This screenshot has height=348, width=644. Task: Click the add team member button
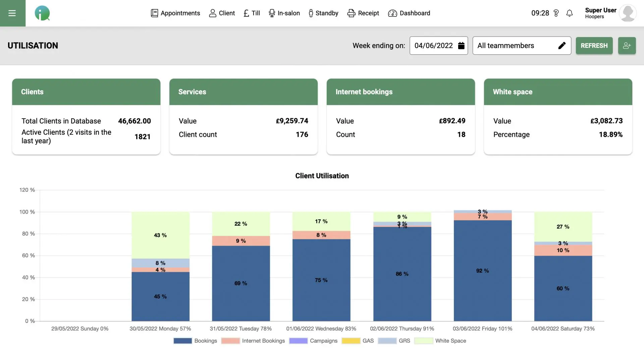(627, 46)
